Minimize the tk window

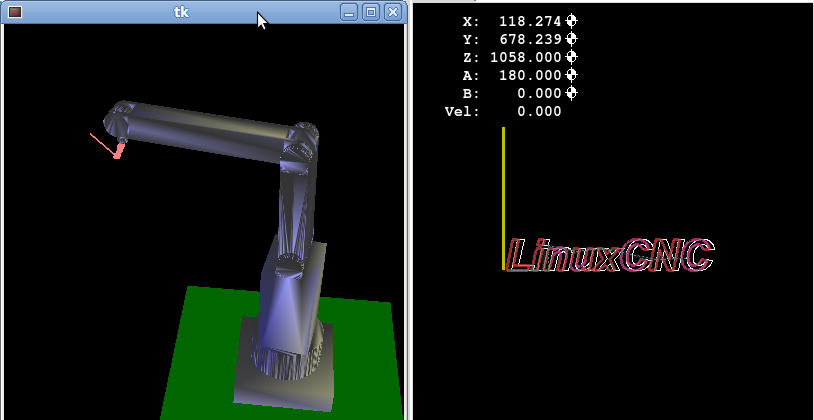[349, 12]
